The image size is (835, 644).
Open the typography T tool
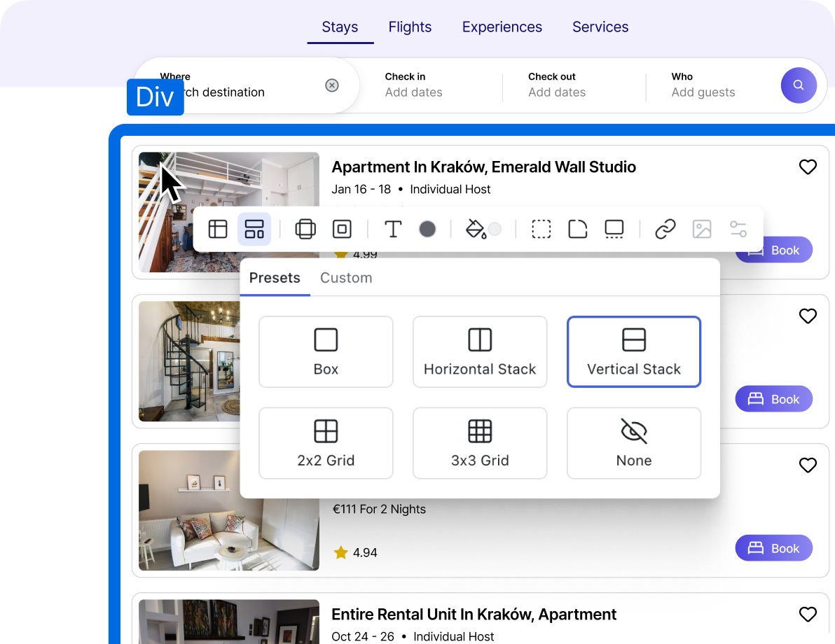pos(393,230)
